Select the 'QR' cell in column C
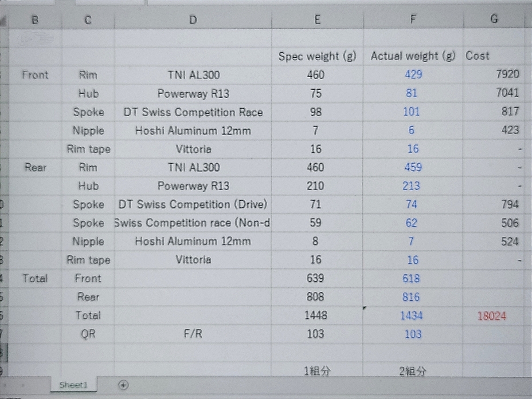Image resolution: width=532 pixels, height=399 pixels. [88, 334]
